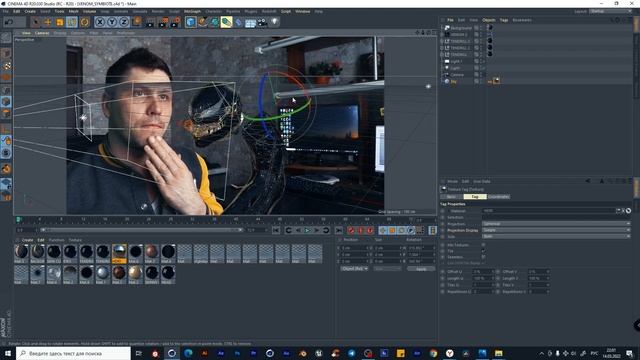Open the MoGraph menu
The height and width of the screenshot is (360, 640).
click(x=192, y=11)
